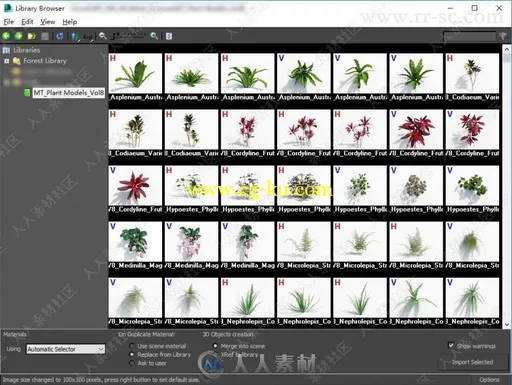Click the status bar message about image size
The image size is (512, 385).
pos(101,380)
